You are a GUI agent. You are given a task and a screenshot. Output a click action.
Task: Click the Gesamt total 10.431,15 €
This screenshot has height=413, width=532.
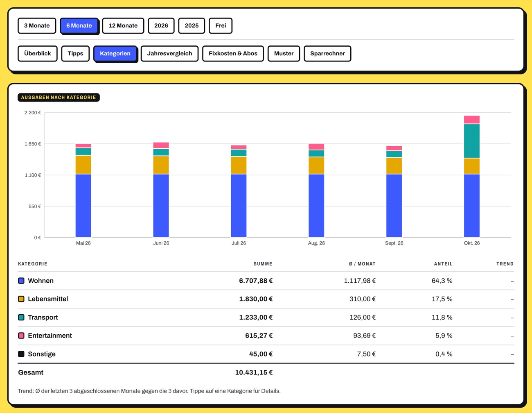point(254,372)
